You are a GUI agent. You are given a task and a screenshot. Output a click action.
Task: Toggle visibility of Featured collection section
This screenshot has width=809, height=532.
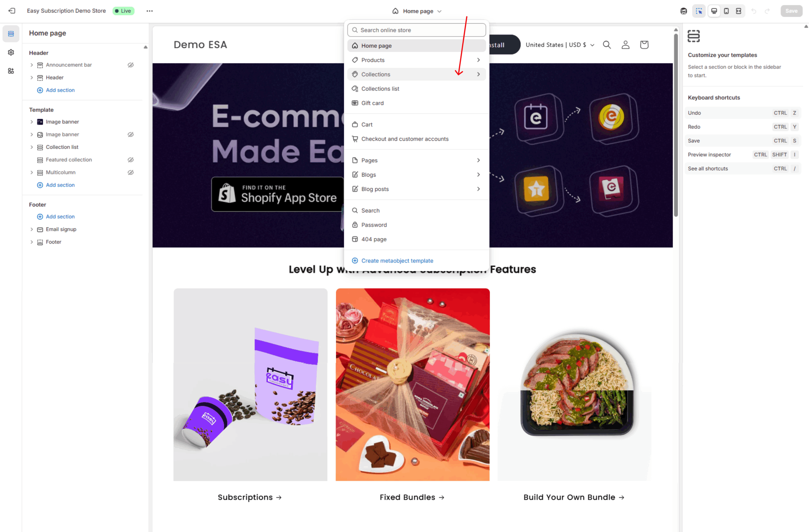coord(131,160)
